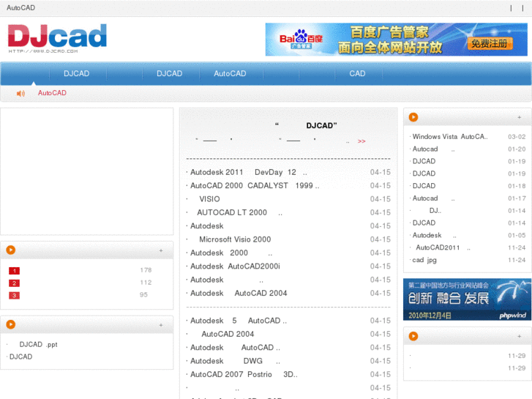Click the orange register button in Baidu banner
The width and height of the screenshot is (532, 399).
pyautogui.click(x=490, y=43)
